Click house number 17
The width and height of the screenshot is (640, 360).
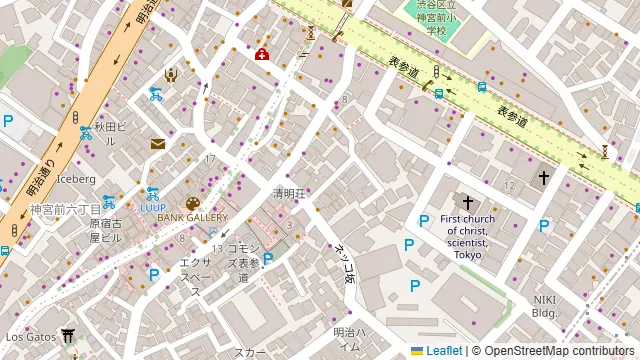coord(210,158)
